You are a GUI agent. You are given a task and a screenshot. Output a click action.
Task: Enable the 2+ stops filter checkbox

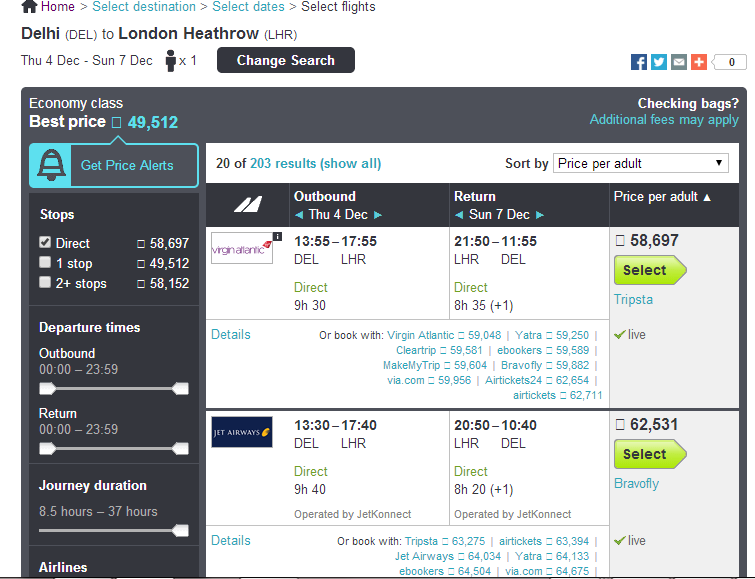click(x=45, y=282)
